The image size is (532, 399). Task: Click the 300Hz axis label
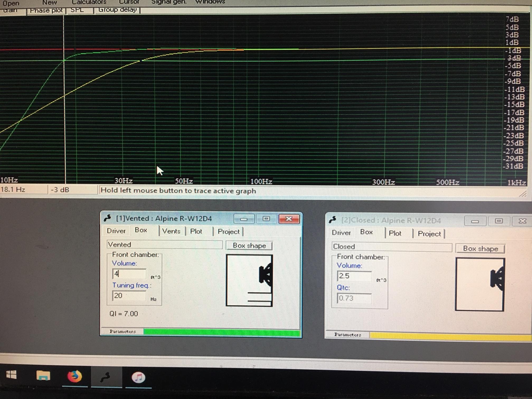(383, 182)
